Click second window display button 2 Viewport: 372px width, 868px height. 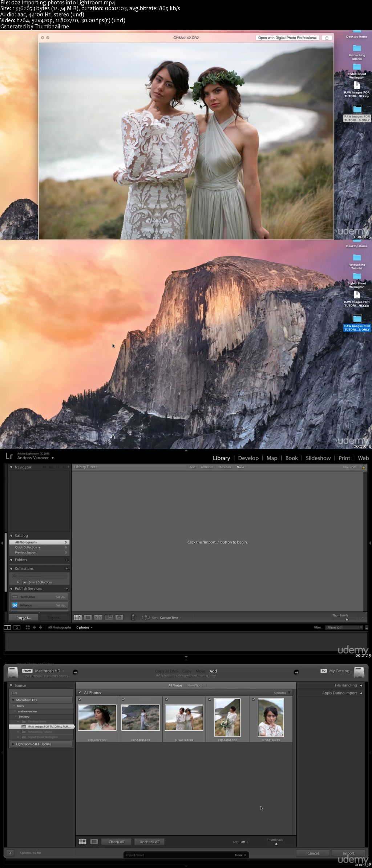[x=17, y=627]
